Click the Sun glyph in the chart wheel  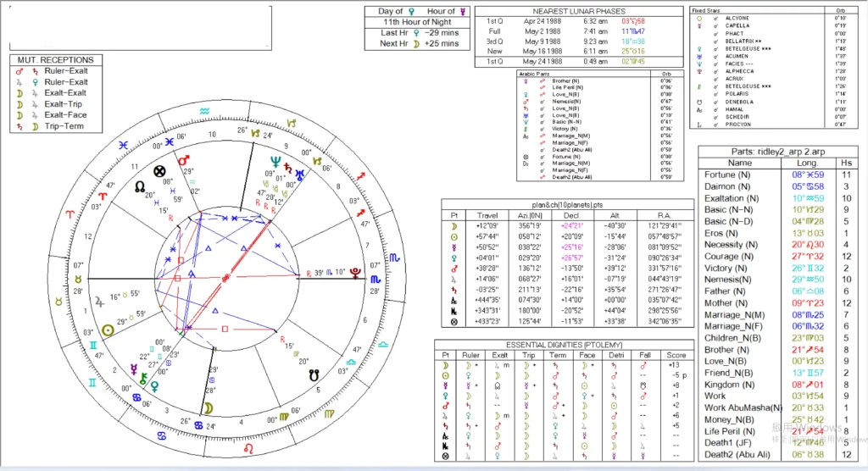(108, 330)
